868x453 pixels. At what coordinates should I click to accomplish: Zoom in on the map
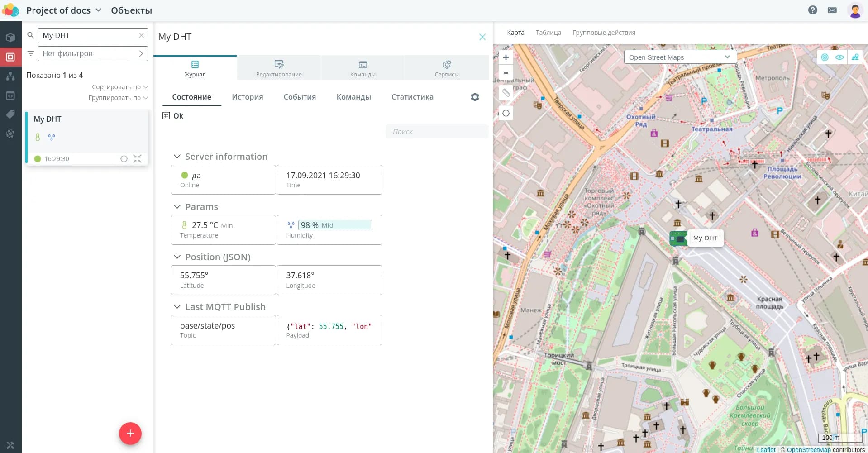coord(506,57)
